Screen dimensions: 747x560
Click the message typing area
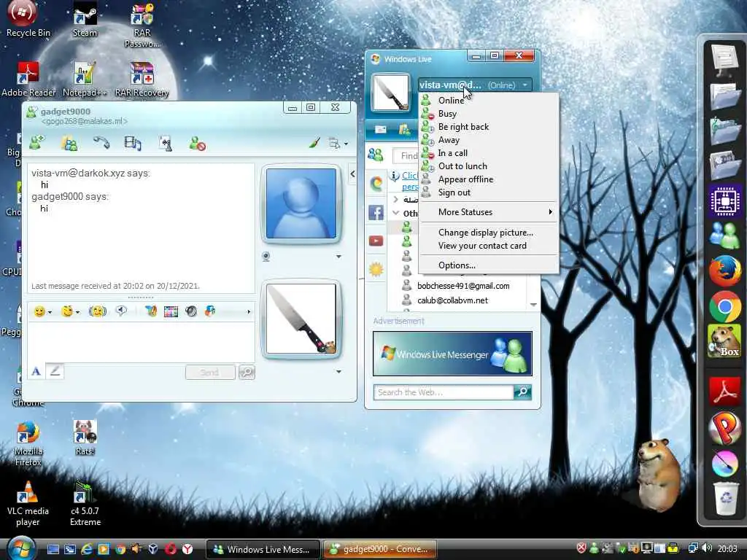(141, 342)
